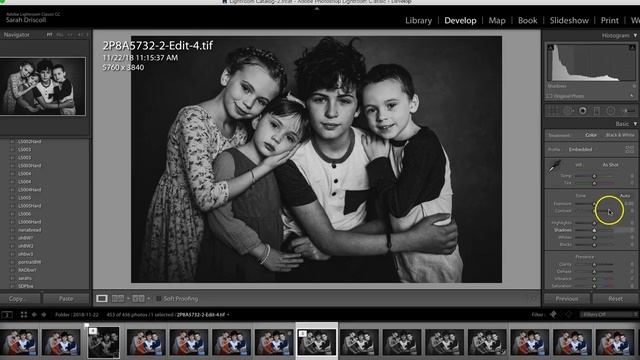Enable the Soft Proofing checkbox
The height and width of the screenshot is (360, 640).
coord(159,299)
